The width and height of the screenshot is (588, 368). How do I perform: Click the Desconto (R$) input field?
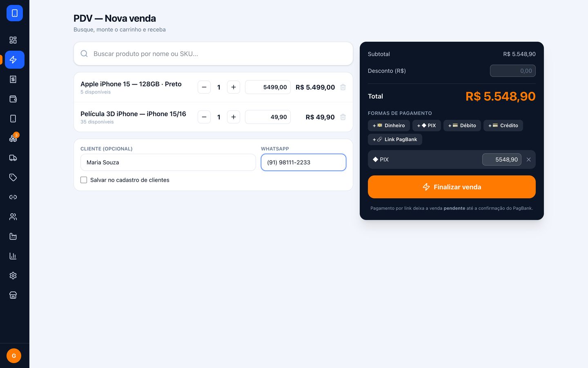tap(513, 71)
